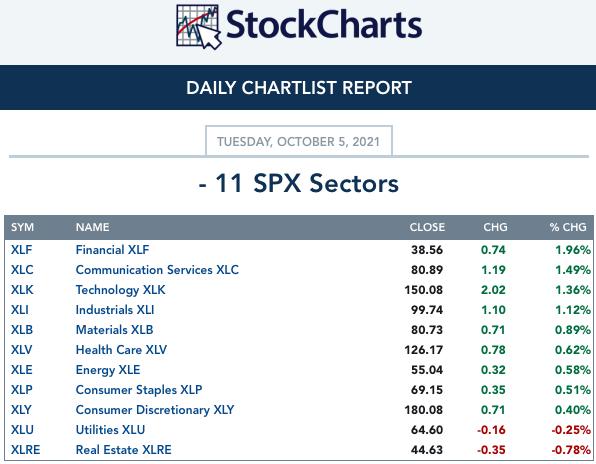This screenshot has height=464, width=596.
Task: Open the XLF symbol link
Action: [21, 250]
